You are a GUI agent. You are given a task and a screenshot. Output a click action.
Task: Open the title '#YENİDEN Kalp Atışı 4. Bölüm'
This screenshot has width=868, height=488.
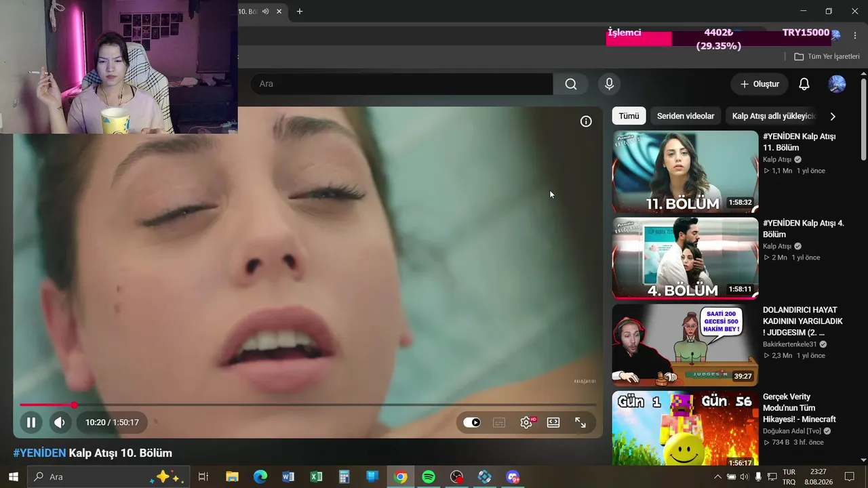(x=804, y=229)
